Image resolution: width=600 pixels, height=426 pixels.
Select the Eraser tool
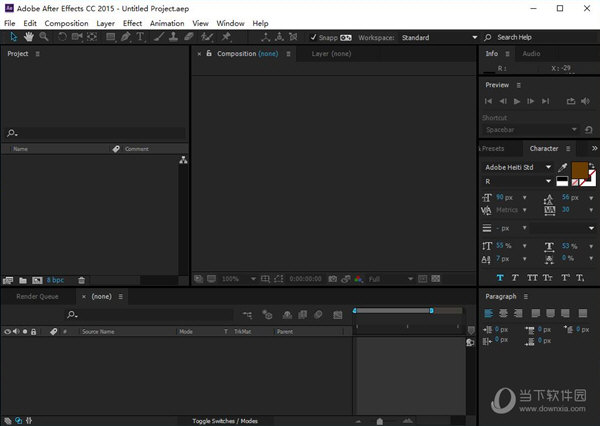tap(189, 37)
